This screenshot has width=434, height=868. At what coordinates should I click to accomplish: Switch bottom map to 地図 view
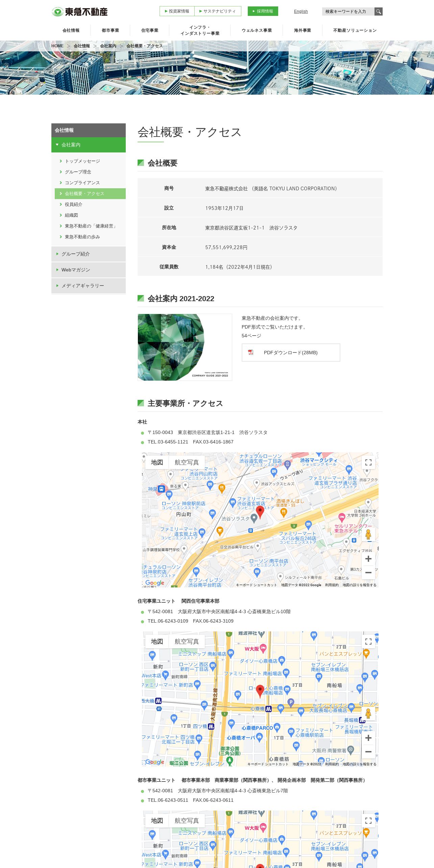pos(157,821)
